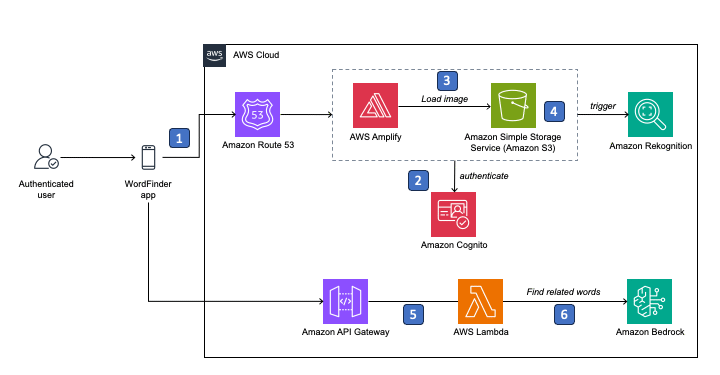Image resolution: width=720 pixels, height=375 pixels.
Task: Click the 'Amazon Cognito' label text
Action: pos(454,245)
